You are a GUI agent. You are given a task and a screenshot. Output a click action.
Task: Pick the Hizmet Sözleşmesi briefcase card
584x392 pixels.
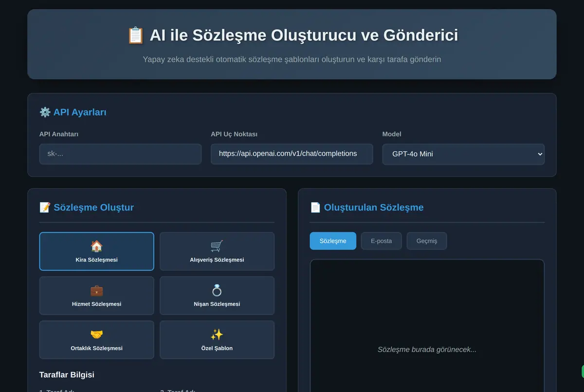(97, 296)
